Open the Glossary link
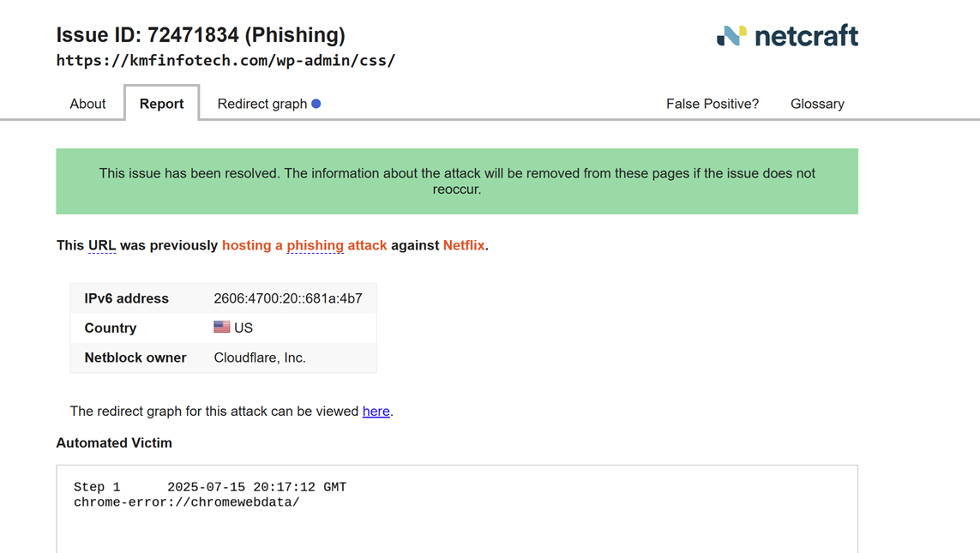This screenshot has height=553, width=980. tap(817, 104)
